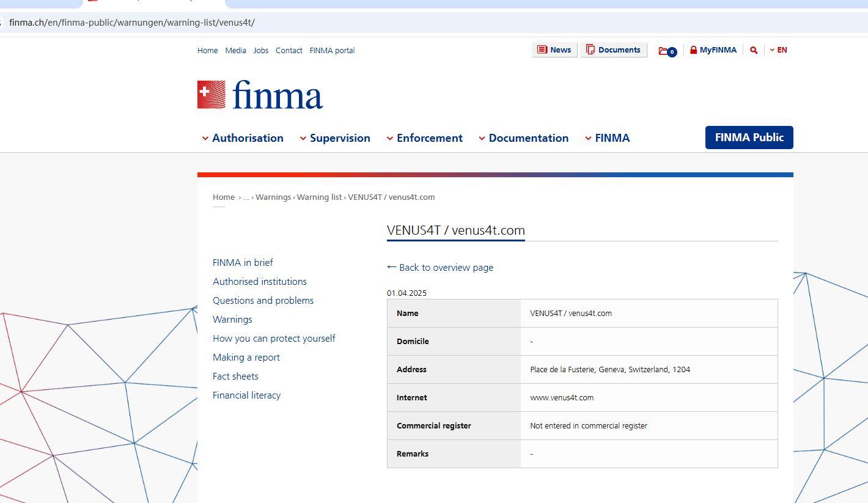Click 'Not entered in commercial register' cell
868x503 pixels.
649,426
